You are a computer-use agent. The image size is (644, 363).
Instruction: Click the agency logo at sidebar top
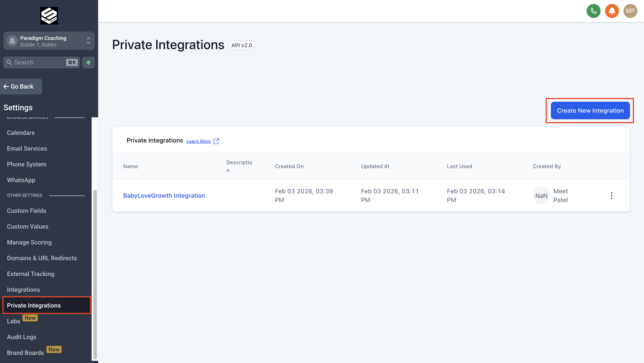(x=49, y=16)
